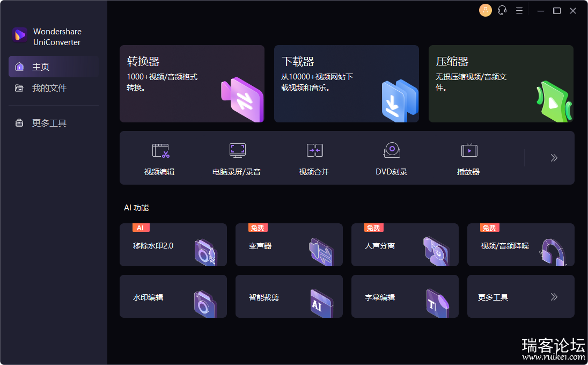Open the media player (播放器) icon
The height and width of the screenshot is (365, 588).
click(x=469, y=151)
